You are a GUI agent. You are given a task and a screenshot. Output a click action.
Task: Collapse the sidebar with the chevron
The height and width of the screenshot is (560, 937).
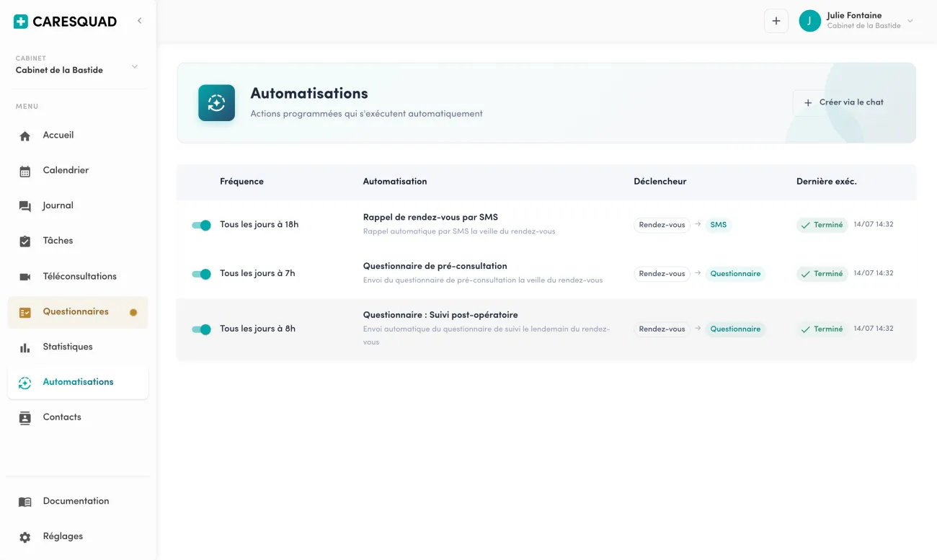coord(139,21)
